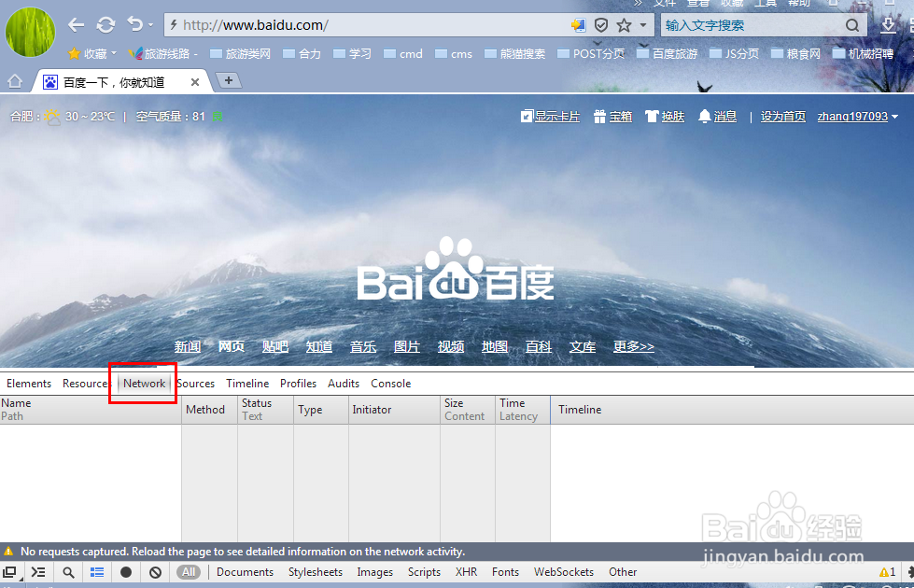Open the 熊猫搜索 bookmark folder
This screenshot has height=588, width=914.
(x=514, y=53)
